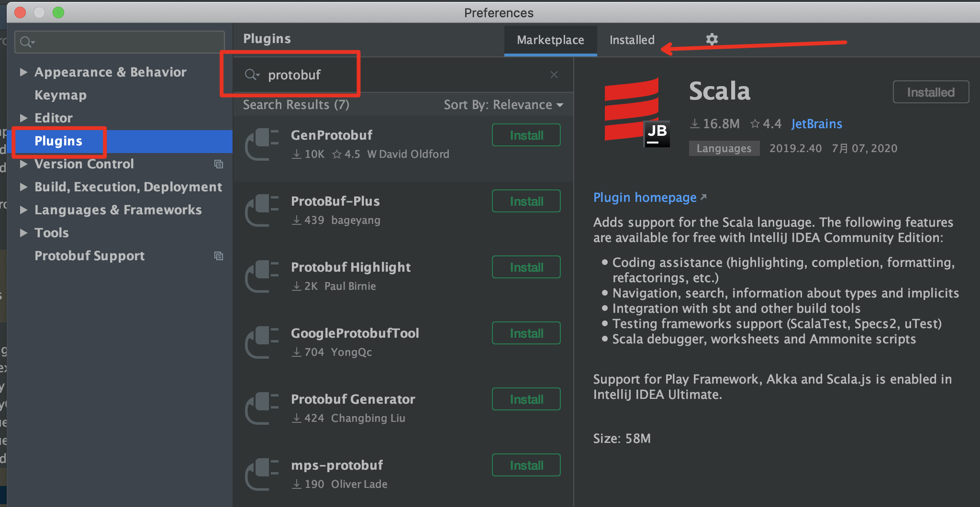
Task: Click the plugin search magnifier icon
Action: [x=251, y=75]
